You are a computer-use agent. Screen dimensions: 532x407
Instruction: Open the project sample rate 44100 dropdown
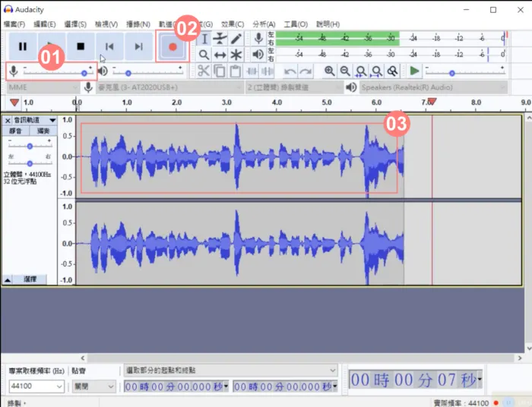(x=59, y=386)
